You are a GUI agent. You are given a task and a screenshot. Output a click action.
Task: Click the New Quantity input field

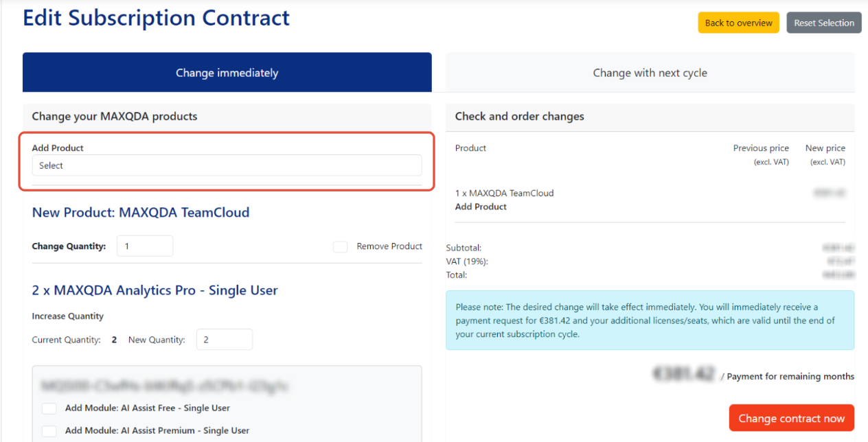225,339
